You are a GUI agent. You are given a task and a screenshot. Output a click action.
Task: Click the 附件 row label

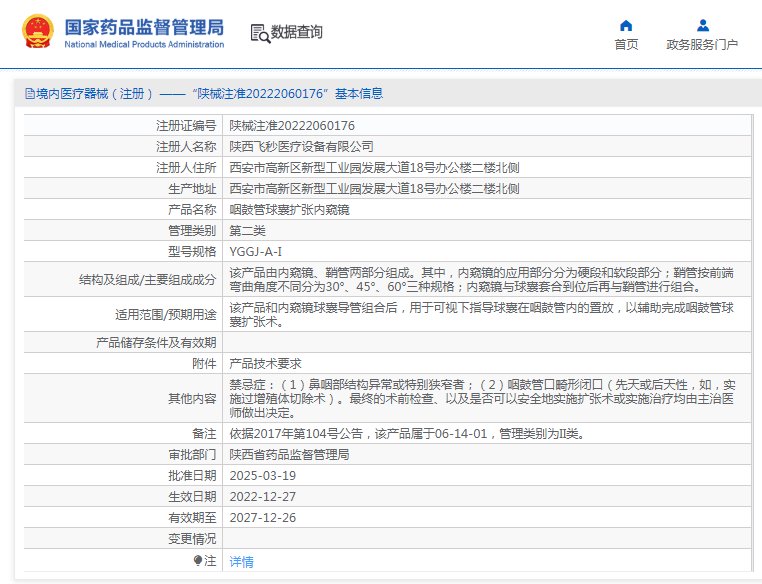pyautogui.click(x=204, y=363)
